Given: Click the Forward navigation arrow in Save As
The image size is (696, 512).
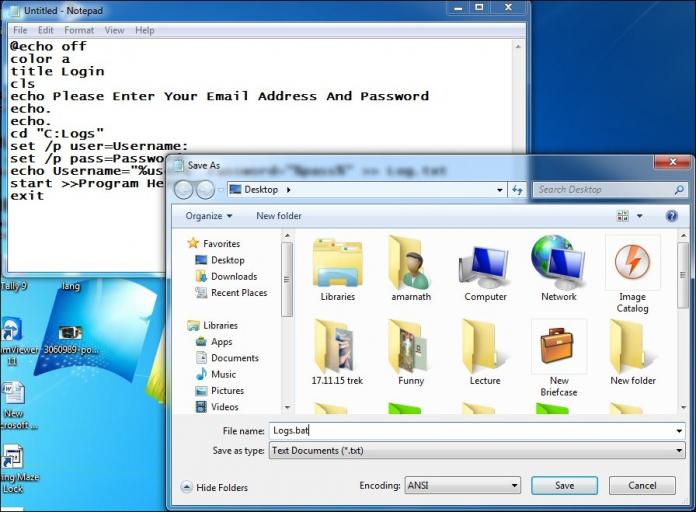Looking at the screenshot, I should pyautogui.click(x=205, y=190).
